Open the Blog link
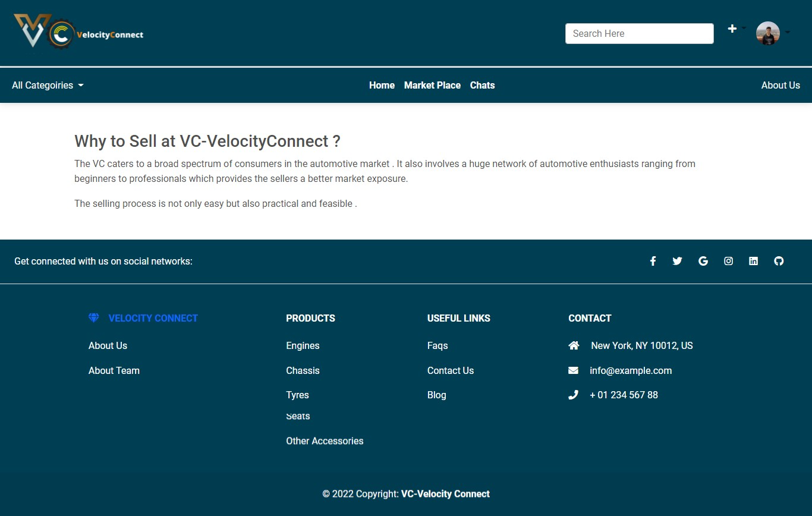 pos(436,395)
